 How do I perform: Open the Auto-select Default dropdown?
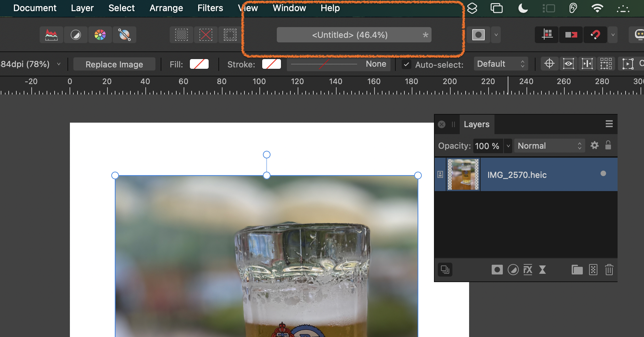click(501, 64)
